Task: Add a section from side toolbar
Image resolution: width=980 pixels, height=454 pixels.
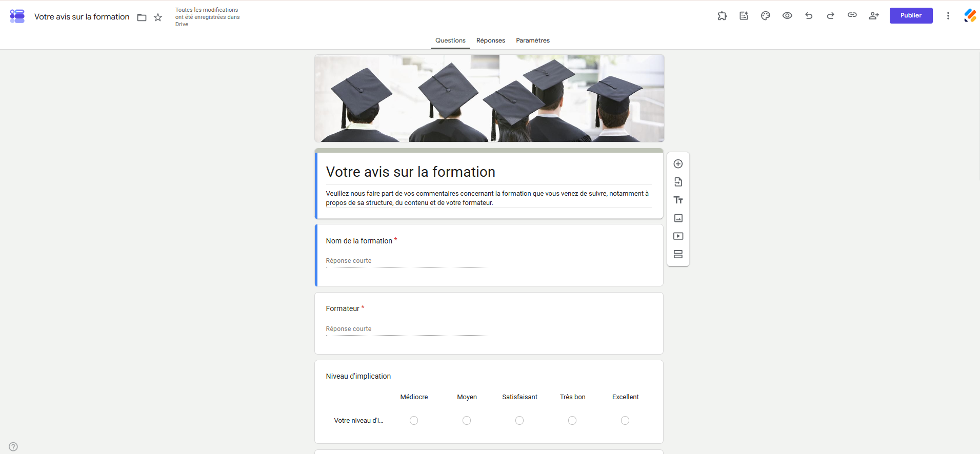Action: [678, 254]
